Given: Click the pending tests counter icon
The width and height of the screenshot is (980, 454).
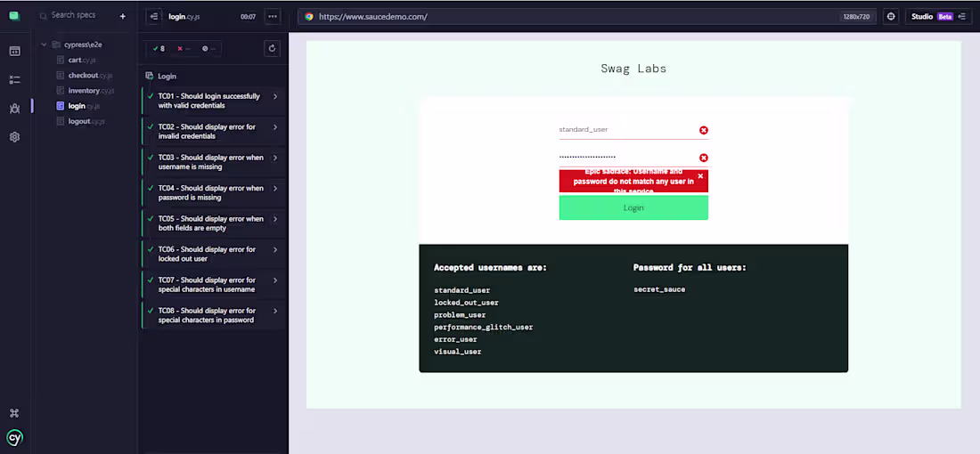Looking at the screenshot, I should tap(208, 49).
